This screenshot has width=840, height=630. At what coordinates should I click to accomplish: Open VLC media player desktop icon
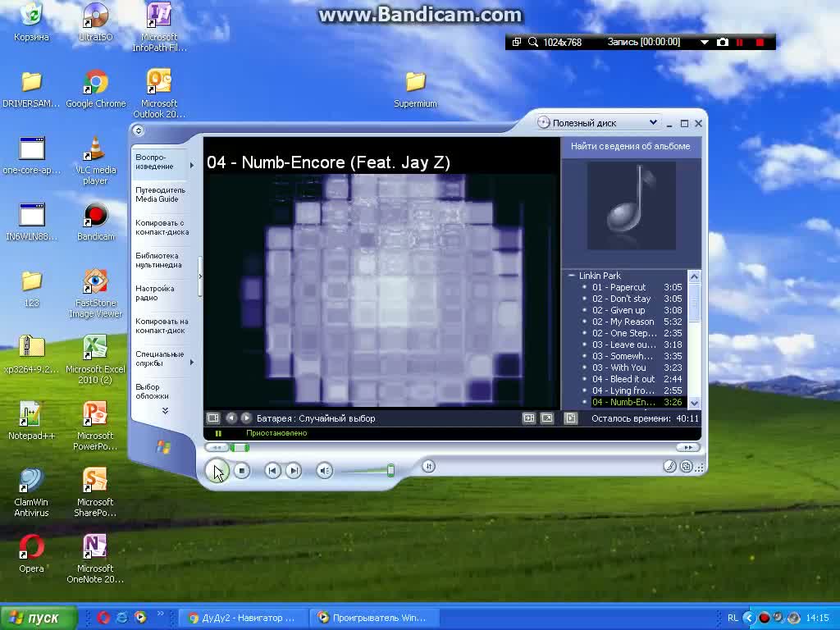[x=95, y=160]
